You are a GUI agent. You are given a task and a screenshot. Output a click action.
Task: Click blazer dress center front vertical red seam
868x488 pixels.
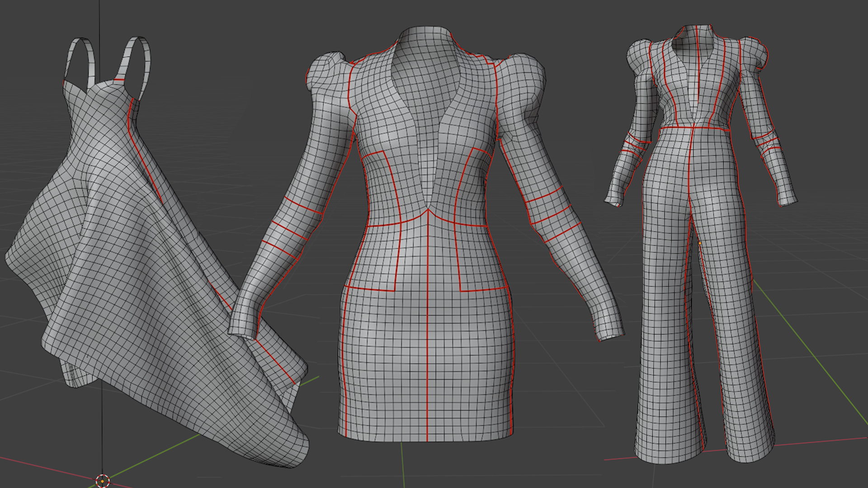(428, 339)
